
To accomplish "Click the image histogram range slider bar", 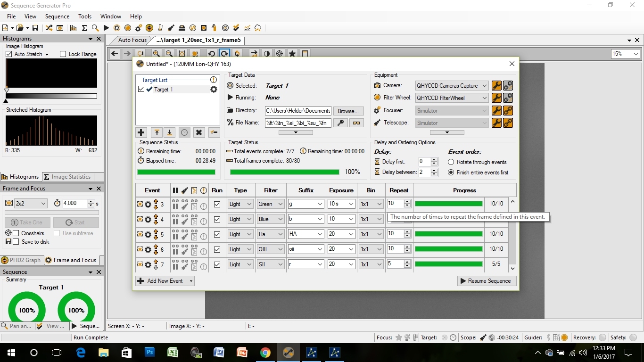I will point(51,96).
